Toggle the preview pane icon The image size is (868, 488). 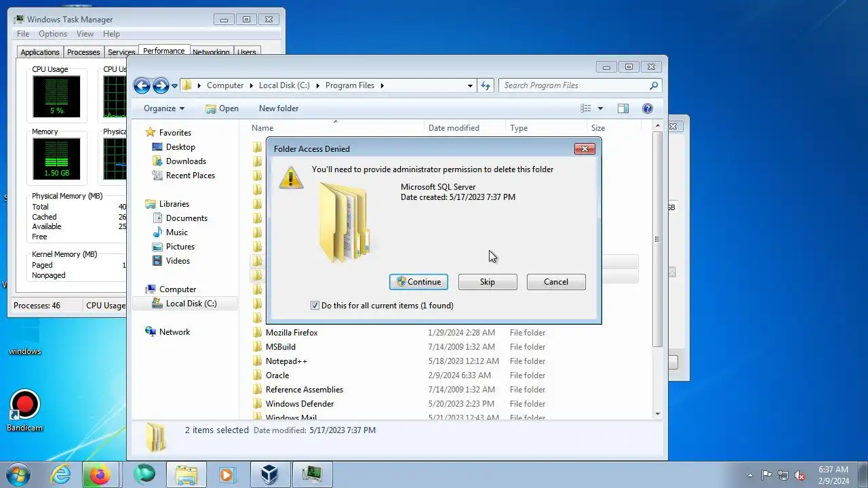(623, 108)
